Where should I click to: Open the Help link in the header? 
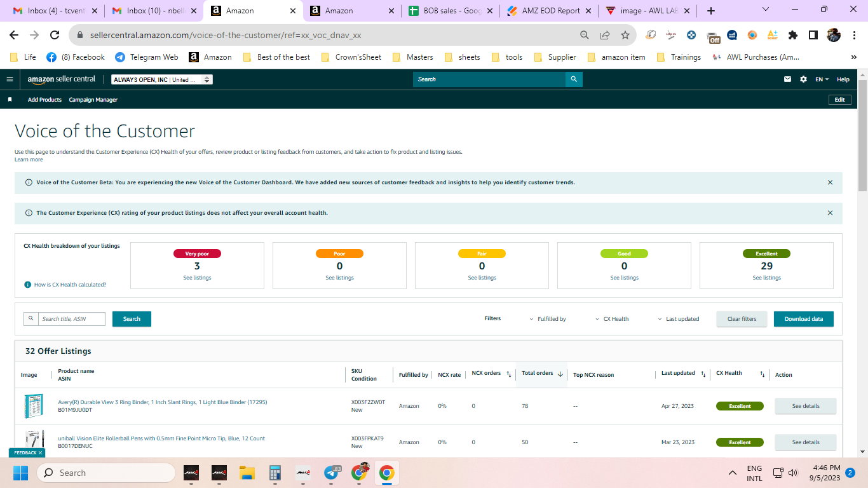click(843, 79)
